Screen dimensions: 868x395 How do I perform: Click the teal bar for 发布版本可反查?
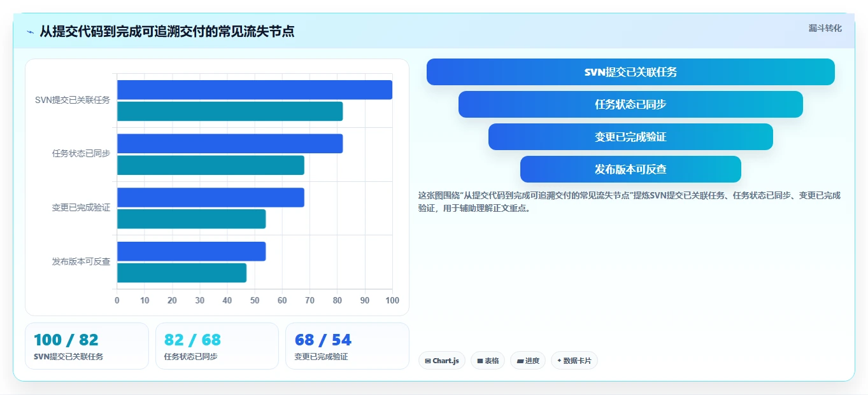(181, 273)
